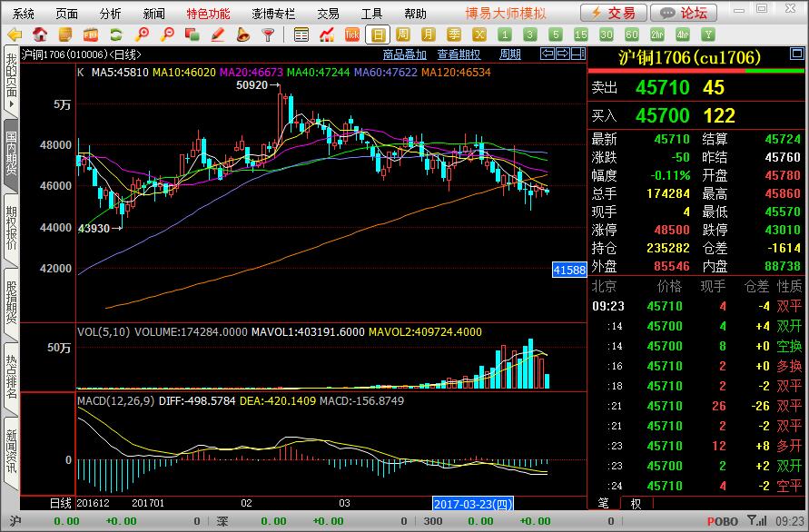Open the 日线 selector at chart bottom
This screenshot has width=809, height=532.
coord(59,503)
